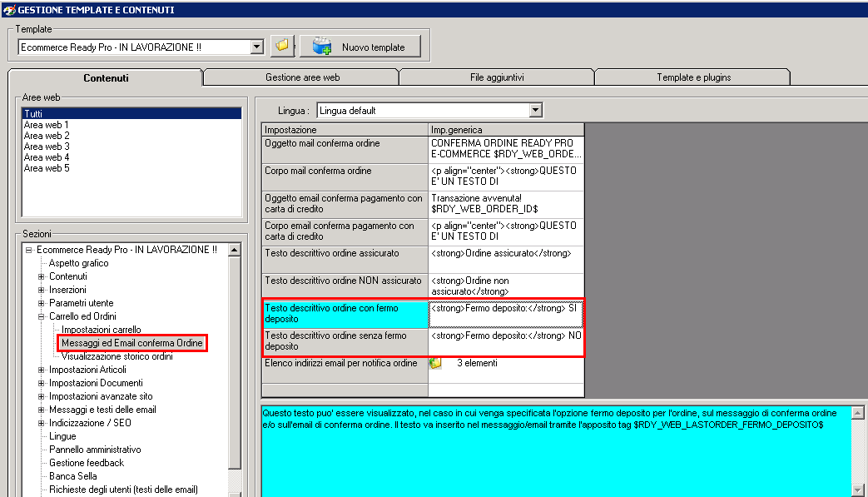Select Testo descrittivo ordine con fermo deposito
This screenshot has height=497, width=868.
tap(345, 315)
